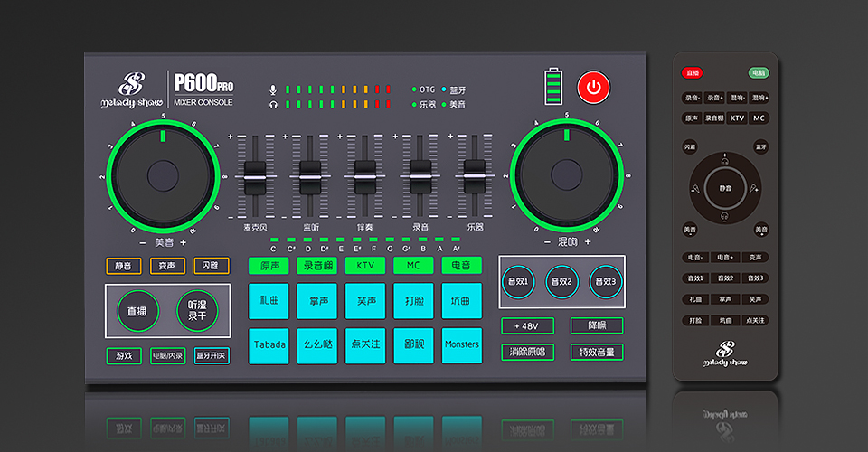The height and width of the screenshot is (452, 868).
Task: Tap 录音+ button on the remote
Action: 714,98
